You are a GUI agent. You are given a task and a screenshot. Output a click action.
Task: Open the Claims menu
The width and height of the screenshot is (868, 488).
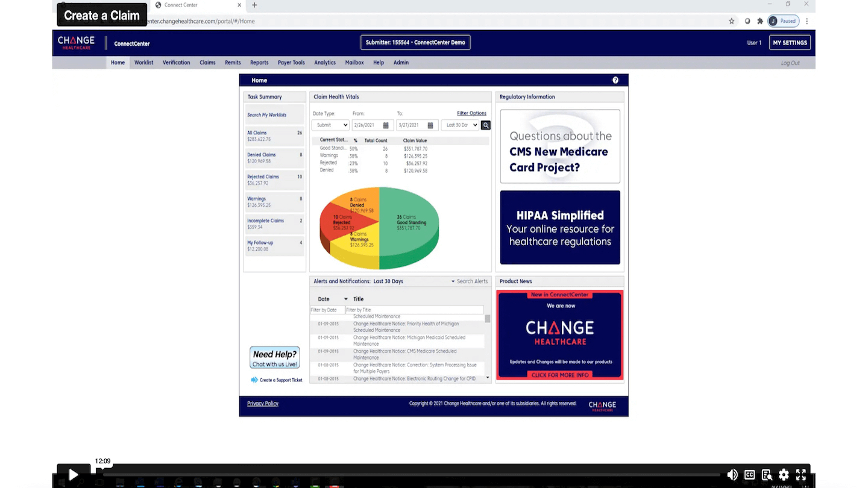(207, 63)
